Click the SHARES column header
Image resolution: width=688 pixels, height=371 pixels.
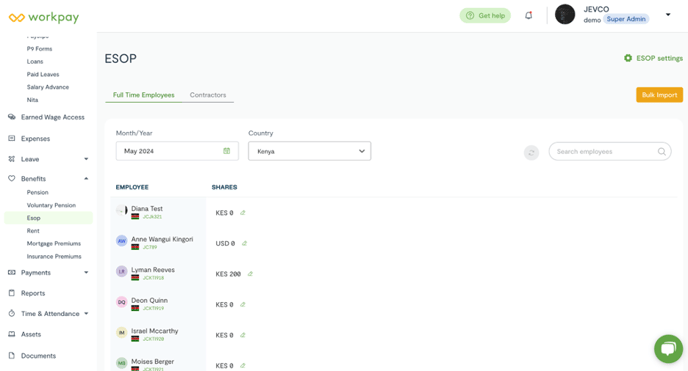click(x=224, y=187)
